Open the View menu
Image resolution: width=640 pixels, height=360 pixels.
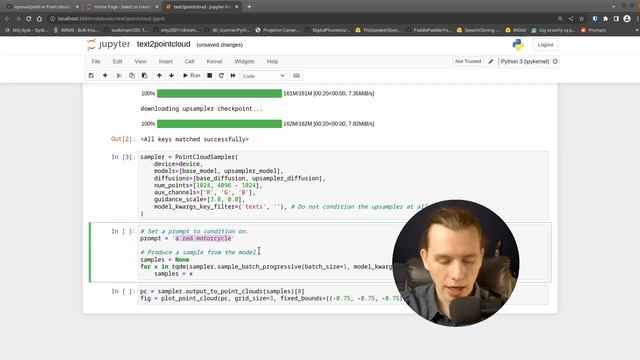pyautogui.click(x=140, y=61)
